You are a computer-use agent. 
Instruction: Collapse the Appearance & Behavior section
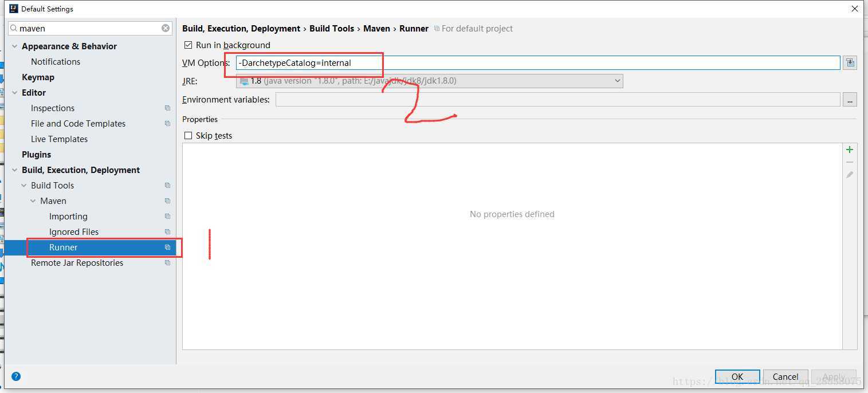click(15, 46)
